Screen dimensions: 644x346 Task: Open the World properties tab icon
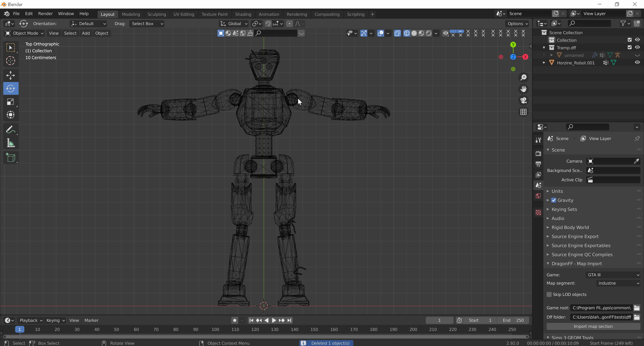[538, 196]
